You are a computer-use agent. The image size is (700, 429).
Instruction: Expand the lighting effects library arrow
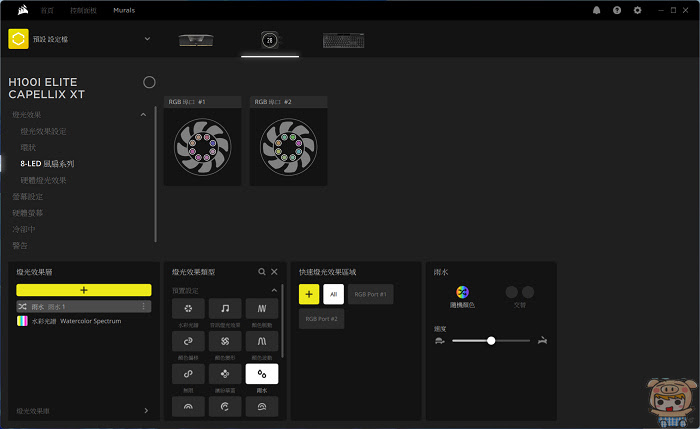(x=146, y=411)
